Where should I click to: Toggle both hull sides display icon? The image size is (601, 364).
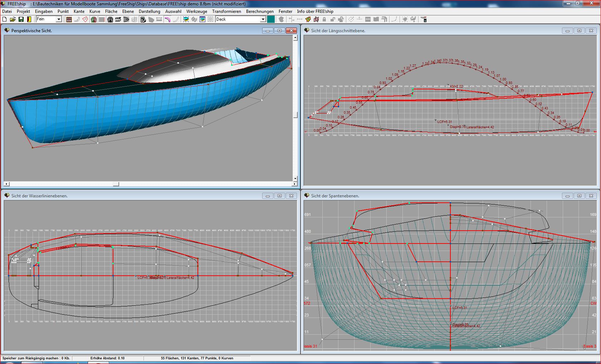click(93, 19)
